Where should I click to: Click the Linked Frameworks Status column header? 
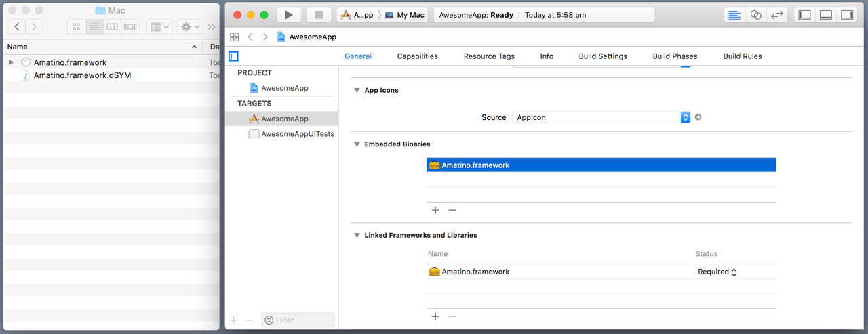coord(706,254)
